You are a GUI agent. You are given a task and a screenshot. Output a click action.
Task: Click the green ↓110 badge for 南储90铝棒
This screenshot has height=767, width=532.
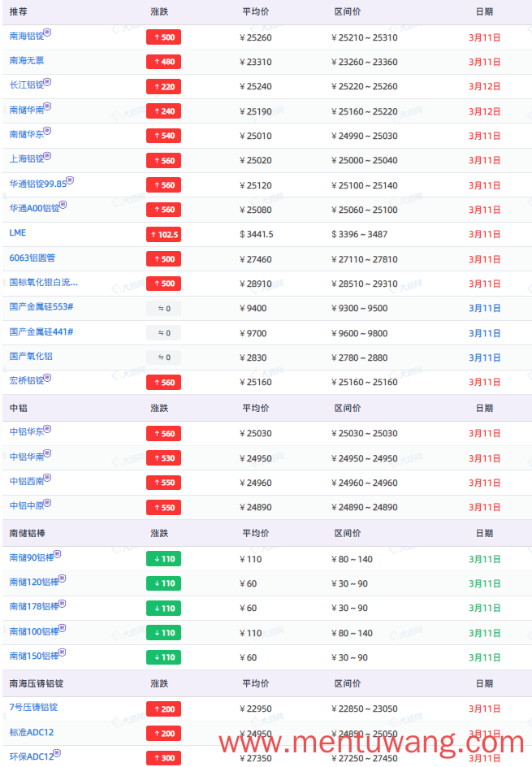tap(164, 559)
